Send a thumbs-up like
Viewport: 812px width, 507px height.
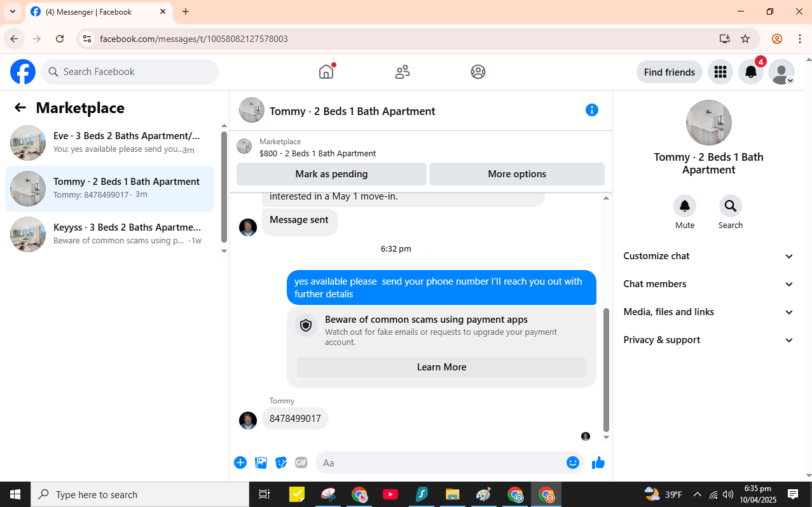tap(598, 463)
